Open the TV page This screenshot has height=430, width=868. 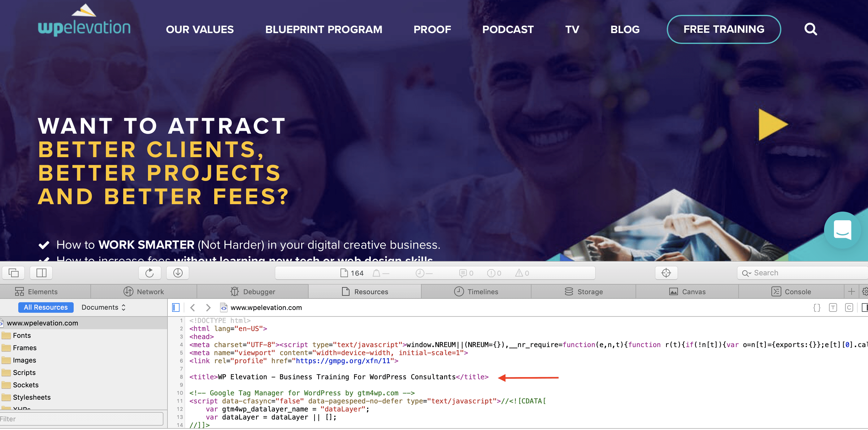(572, 29)
